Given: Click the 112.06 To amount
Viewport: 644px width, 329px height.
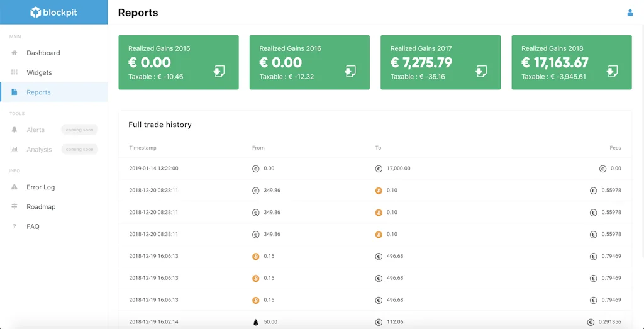Looking at the screenshot, I should 395,322.
